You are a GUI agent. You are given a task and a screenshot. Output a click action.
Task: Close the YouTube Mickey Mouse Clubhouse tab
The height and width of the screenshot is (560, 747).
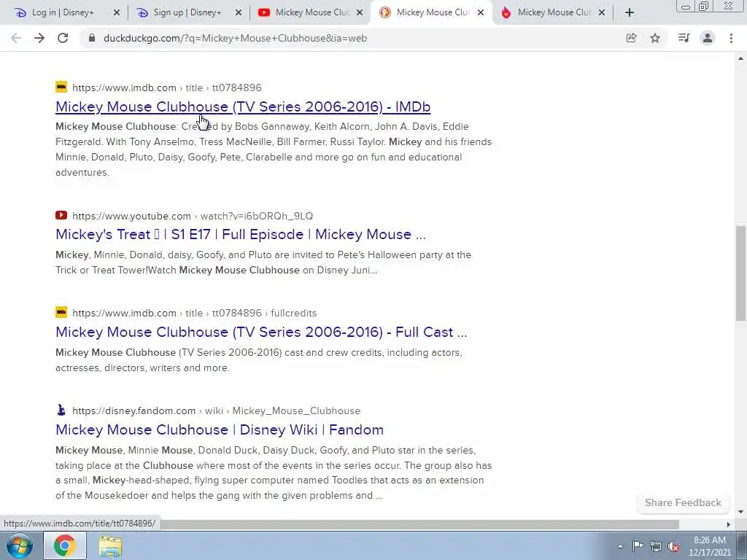pos(360,13)
